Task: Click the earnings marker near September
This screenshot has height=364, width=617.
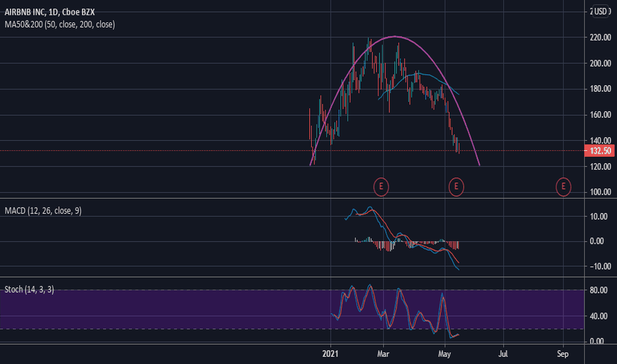Action: 563,187
